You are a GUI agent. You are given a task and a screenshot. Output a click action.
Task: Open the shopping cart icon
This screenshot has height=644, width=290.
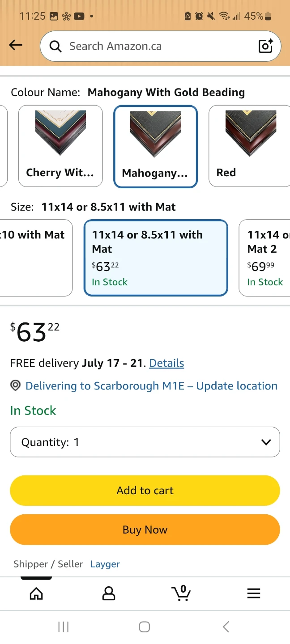coord(181,593)
